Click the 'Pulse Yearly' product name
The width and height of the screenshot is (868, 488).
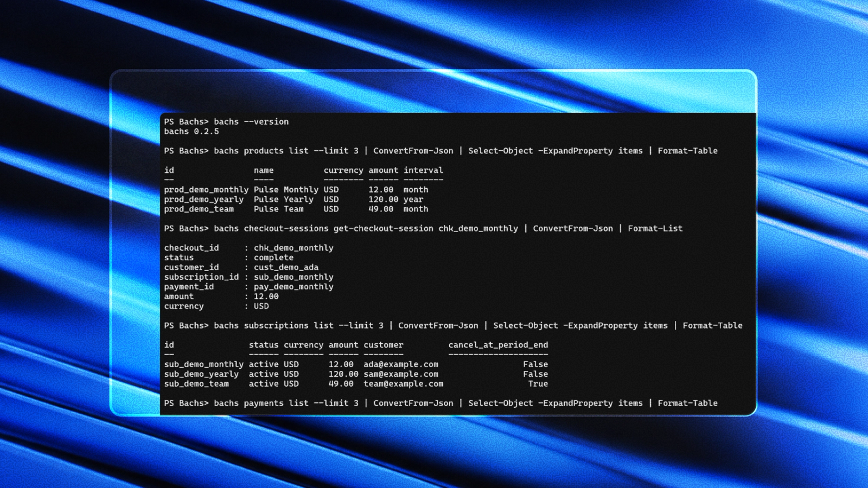click(284, 200)
